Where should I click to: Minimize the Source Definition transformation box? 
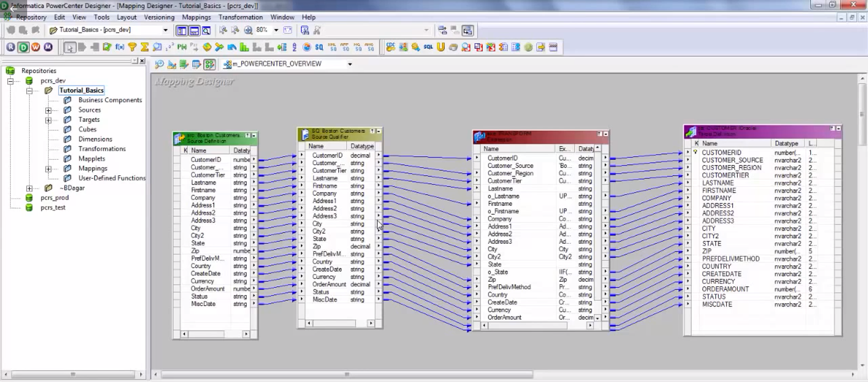click(x=254, y=135)
